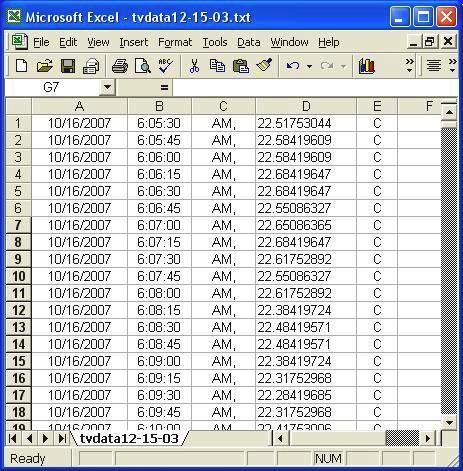Expand the Name Box dropdown arrow
The width and height of the screenshot is (463, 471).
pyautogui.click(x=107, y=87)
